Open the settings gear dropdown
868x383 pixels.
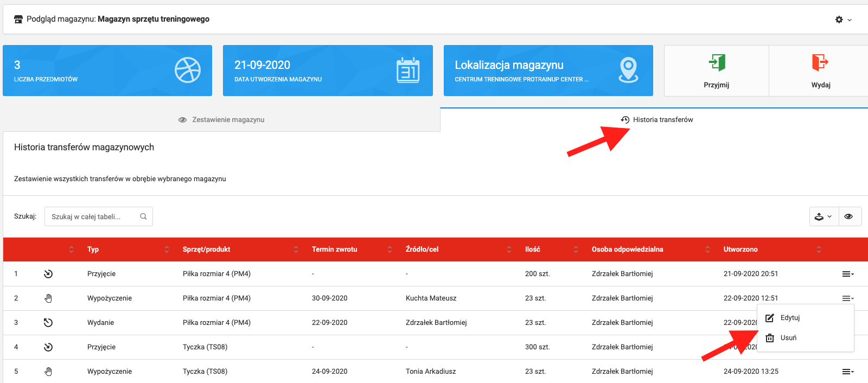pyautogui.click(x=843, y=20)
